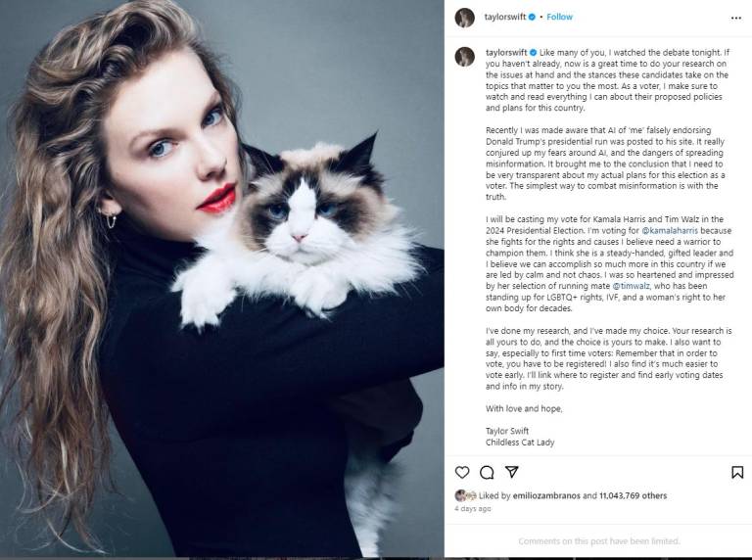752x560 pixels.
Task: Click the small liker avatars beside Liked by
Action: click(465, 495)
